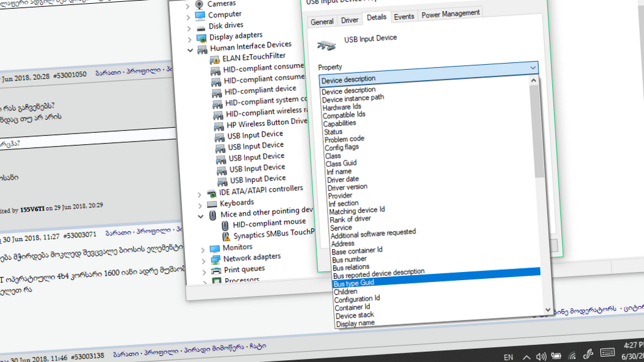Click the Mice and other pointing devices icon

[x=213, y=215]
